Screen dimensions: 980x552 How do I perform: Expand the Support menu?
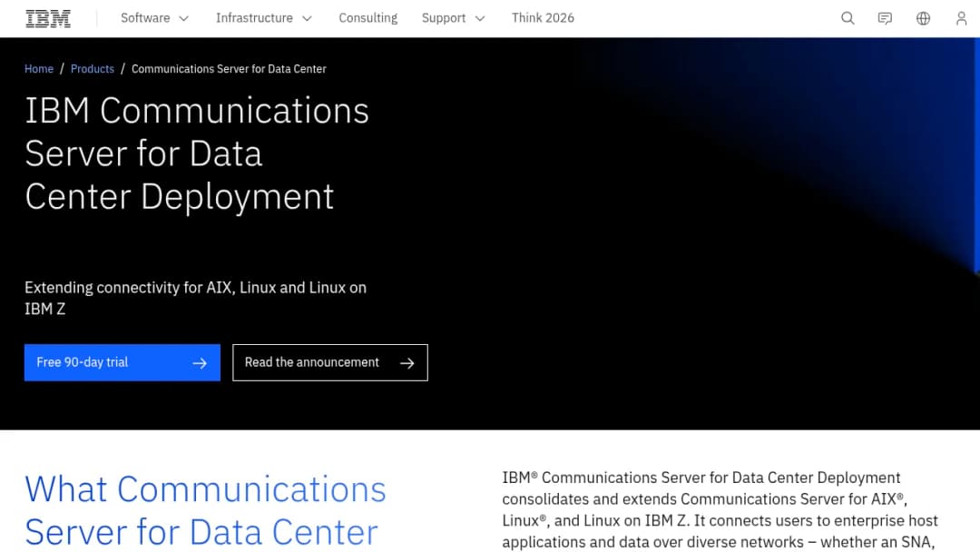coord(453,18)
